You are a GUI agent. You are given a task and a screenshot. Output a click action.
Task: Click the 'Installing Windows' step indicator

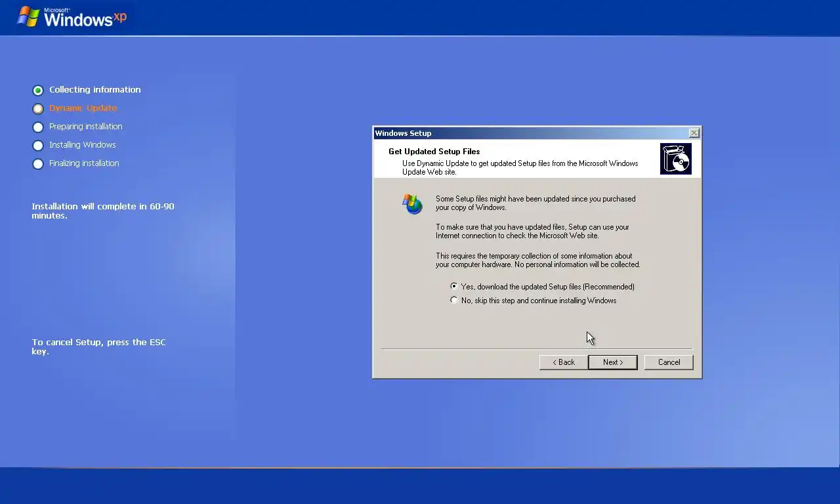38,145
